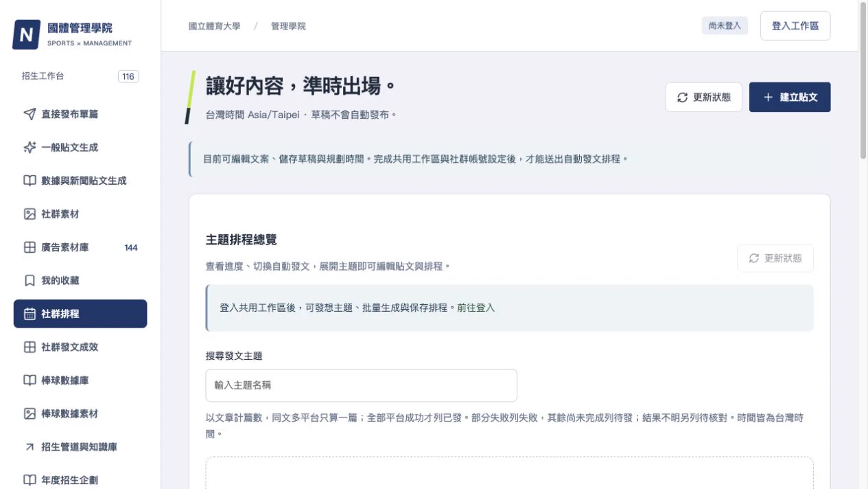Click 更新狀態 button in 主題排程總覽 section
The height and width of the screenshot is (489, 868).
(775, 258)
